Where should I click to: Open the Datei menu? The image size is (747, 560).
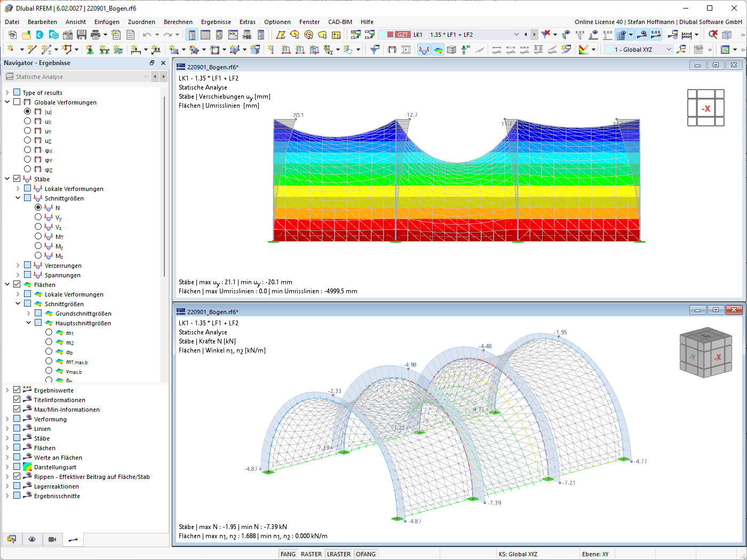coord(12,22)
